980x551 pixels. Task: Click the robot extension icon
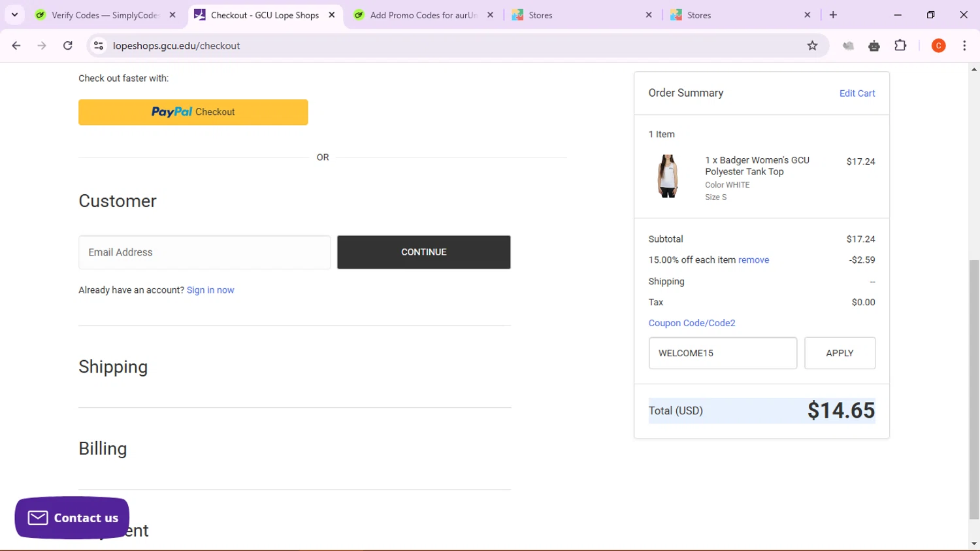click(874, 46)
